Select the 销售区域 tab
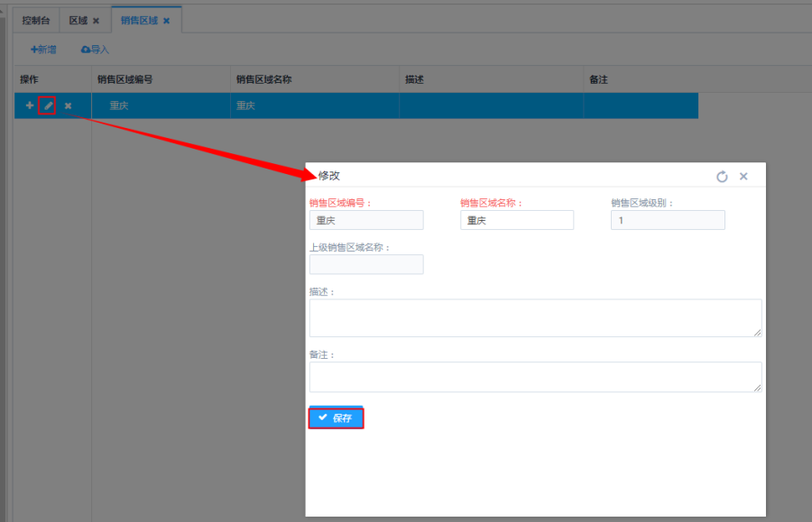This screenshot has width=812, height=522. coord(140,20)
